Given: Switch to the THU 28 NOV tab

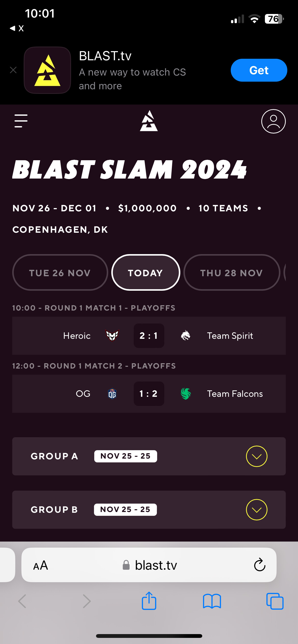Looking at the screenshot, I should 232,273.
